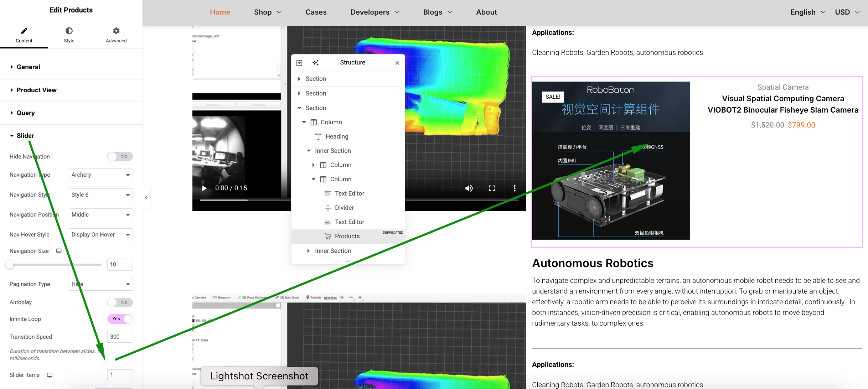Expand the second Section in Structure
The width and height of the screenshot is (868, 389).
pos(299,93)
